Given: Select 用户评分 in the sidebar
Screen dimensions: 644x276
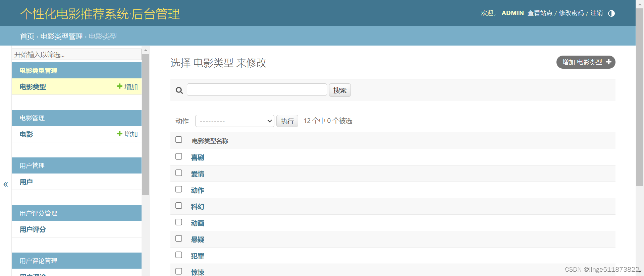Looking at the screenshot, I should click(33, 229).
